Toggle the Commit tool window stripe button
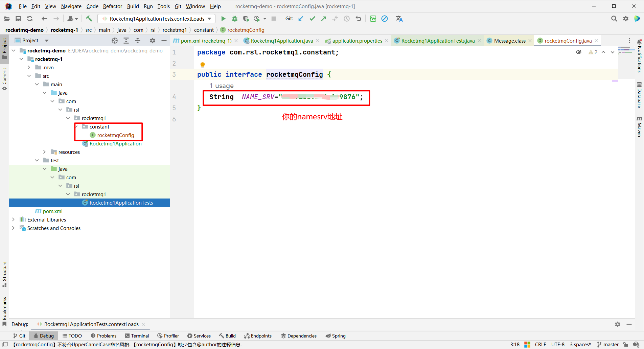This screenshot has width=644, height=349. click(x=4, y=79)
